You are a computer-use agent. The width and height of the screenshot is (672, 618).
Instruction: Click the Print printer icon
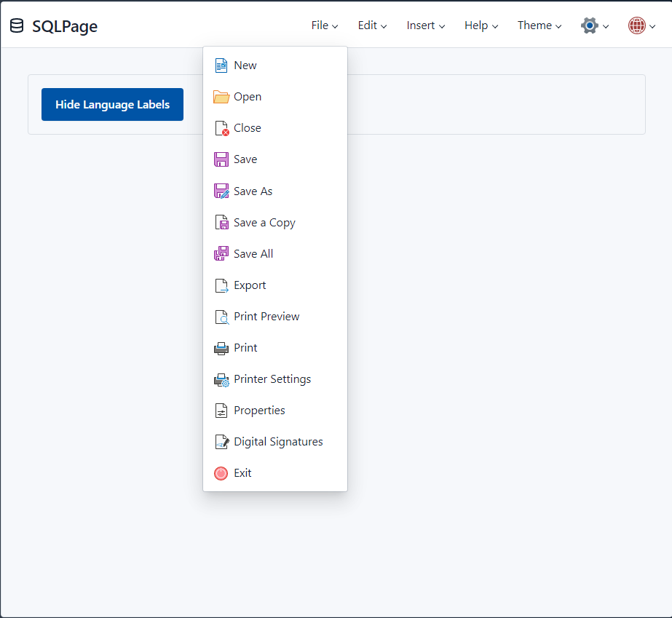(x=221, y=348)
